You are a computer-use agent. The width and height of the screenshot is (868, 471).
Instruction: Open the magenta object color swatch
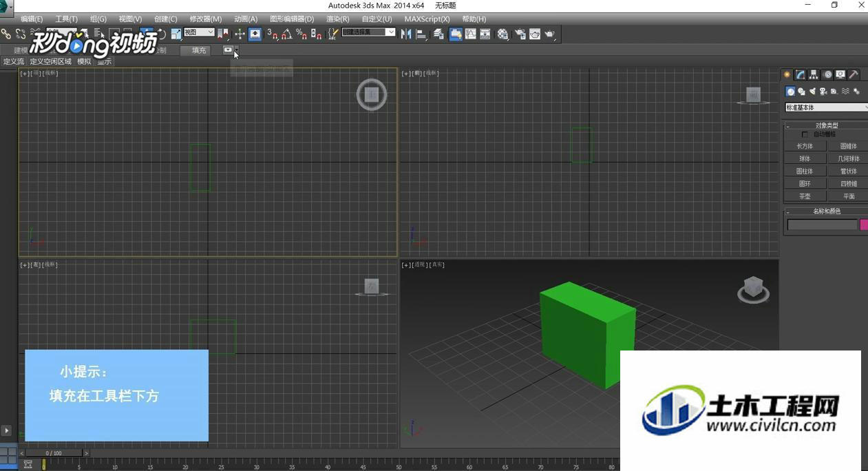pos(864,224)
